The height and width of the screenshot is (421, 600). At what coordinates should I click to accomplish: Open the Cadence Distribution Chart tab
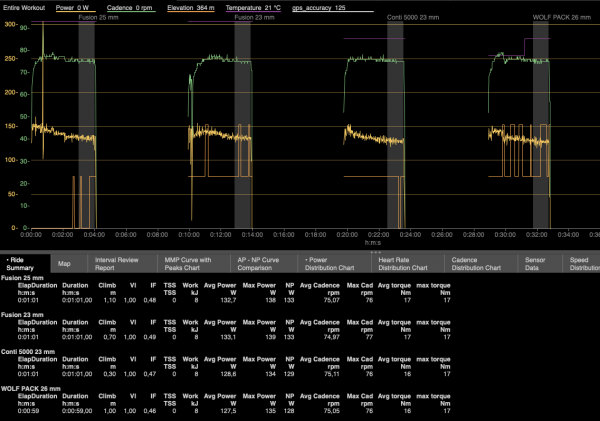point(476,264)
